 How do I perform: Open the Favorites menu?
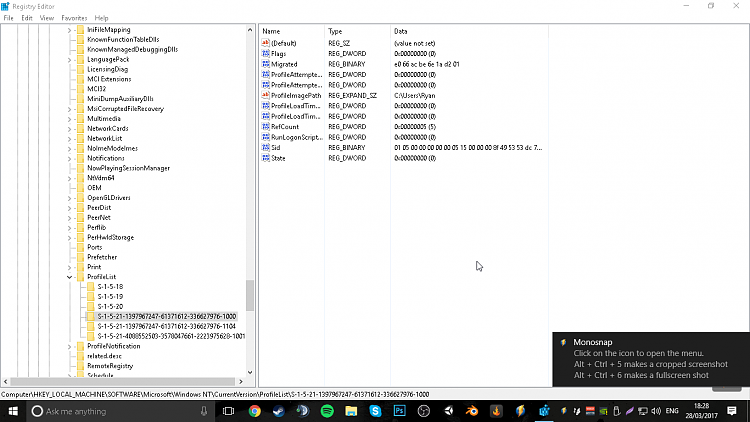pos(74,18)
